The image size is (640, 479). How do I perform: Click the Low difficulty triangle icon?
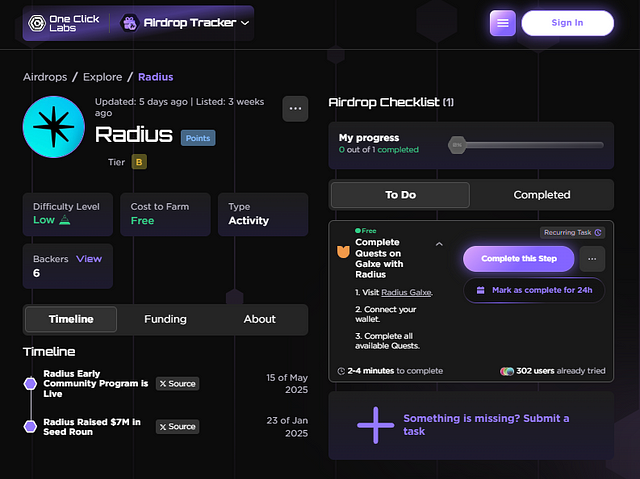click(64, 220)
